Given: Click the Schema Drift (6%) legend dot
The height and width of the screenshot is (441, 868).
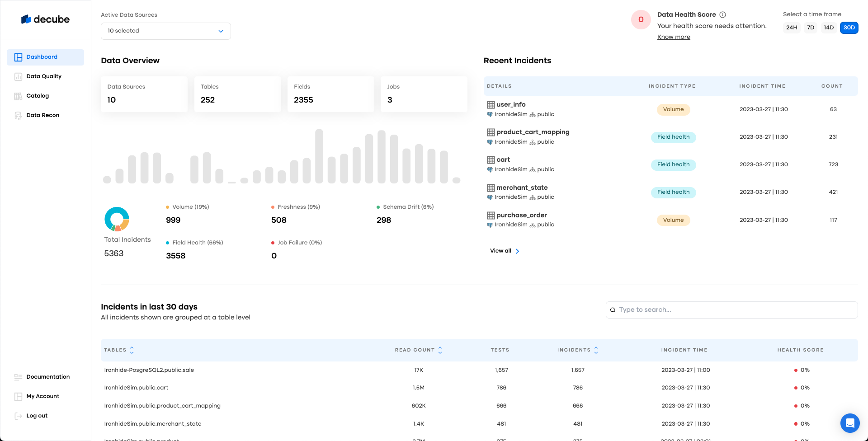Looking at the screenshot, I should [x=378, y=207].
